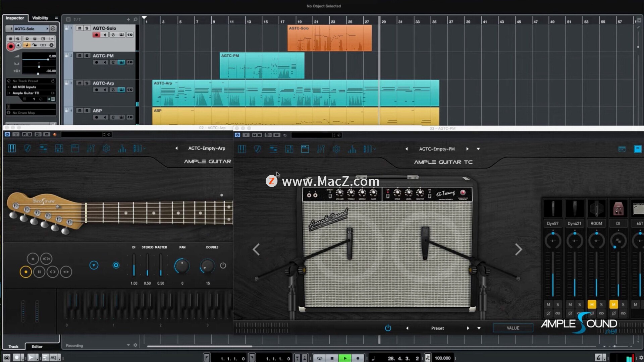
Task: Adjust the PAN knob in Arp plugin
Action: [x=182, y=266]
